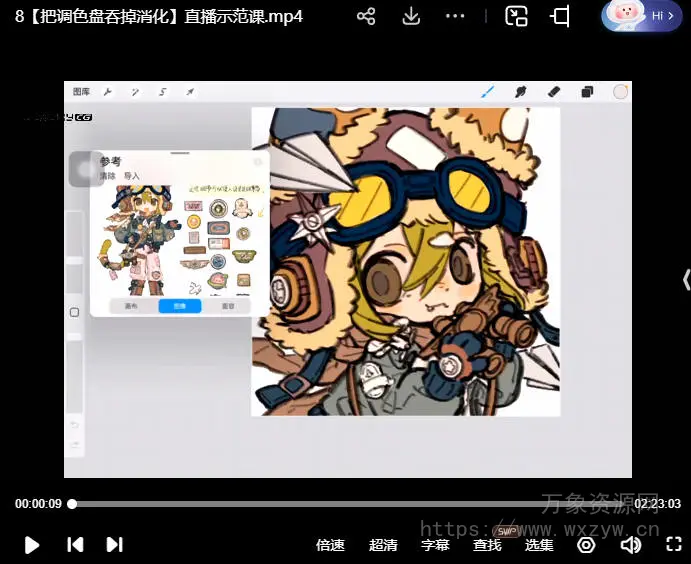The height and width of the screenshot is (564, 691).
Task: Open the three-dot more options menu
Action: (455, 16)
